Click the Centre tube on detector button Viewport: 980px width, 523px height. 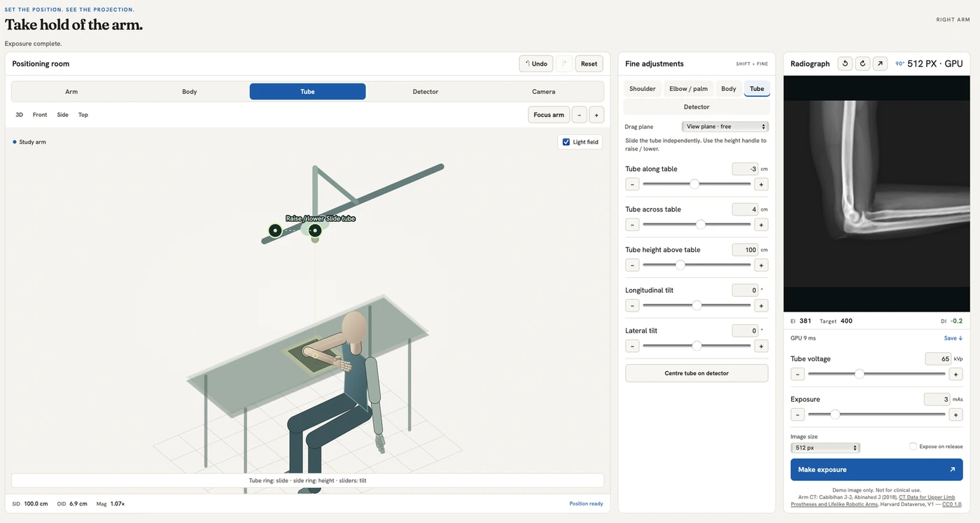point(696,373)
